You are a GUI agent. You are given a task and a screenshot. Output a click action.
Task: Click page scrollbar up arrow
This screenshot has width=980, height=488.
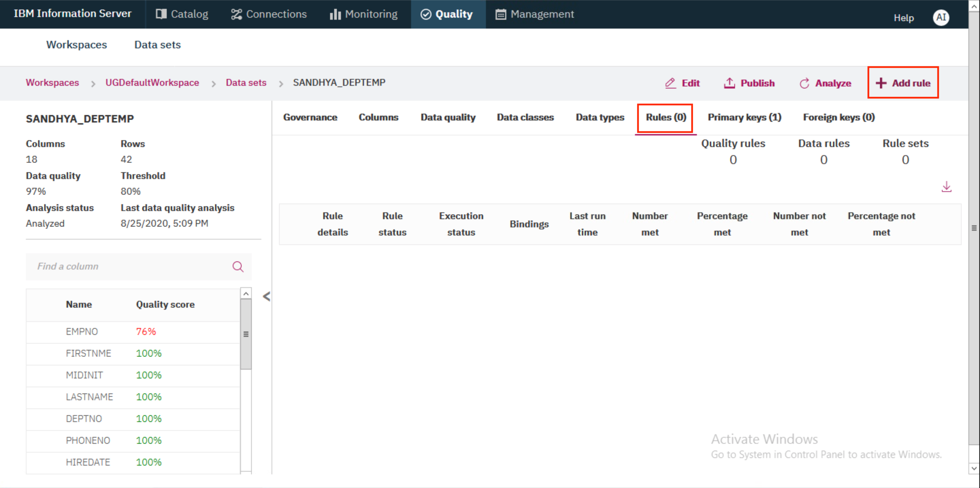974,6
